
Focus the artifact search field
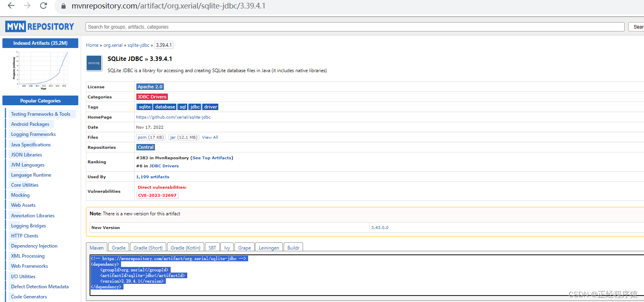(x=355, y=27)
